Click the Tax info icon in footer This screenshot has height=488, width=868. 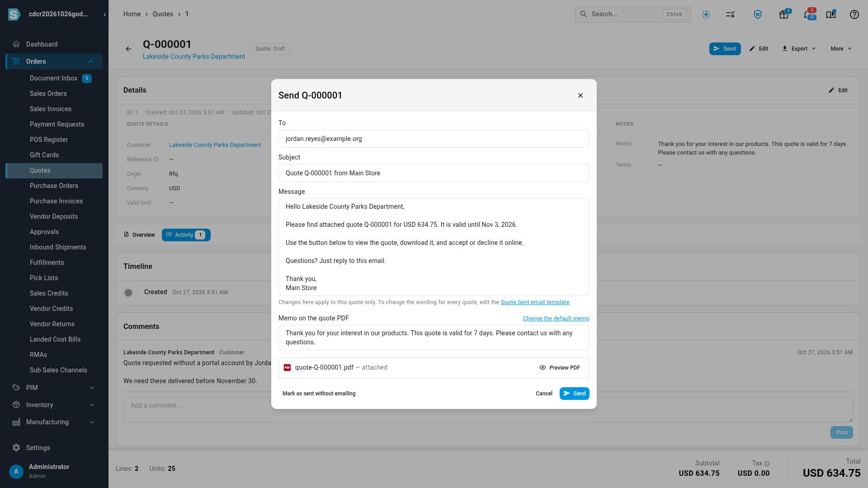click(x=767, y=464)
